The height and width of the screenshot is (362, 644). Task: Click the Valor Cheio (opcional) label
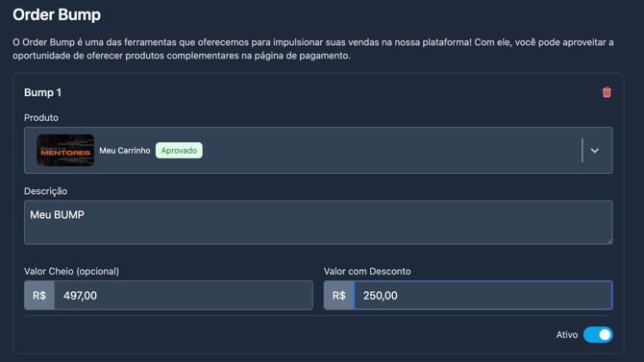click(71, 272)
